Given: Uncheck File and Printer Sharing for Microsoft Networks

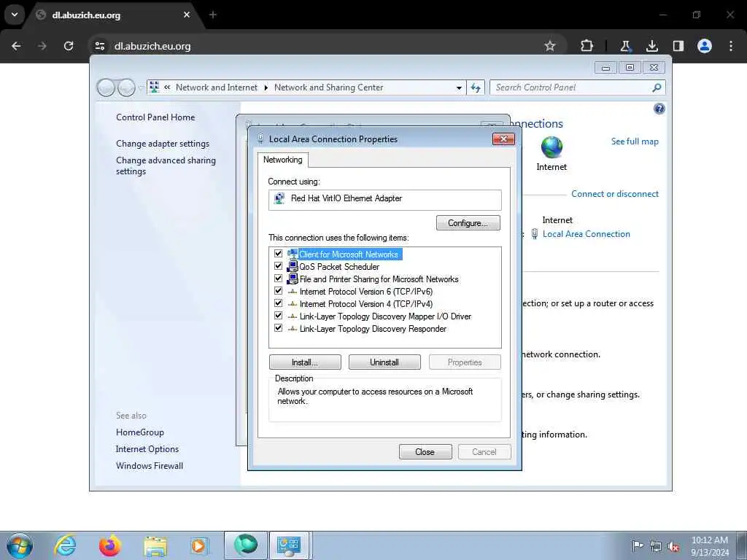Looking at the screenshot, I should point(278,279).
